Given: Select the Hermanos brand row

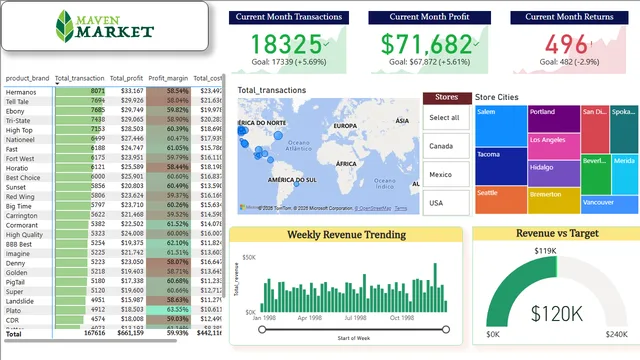Looking at the screenshot, I should [113, 92].
